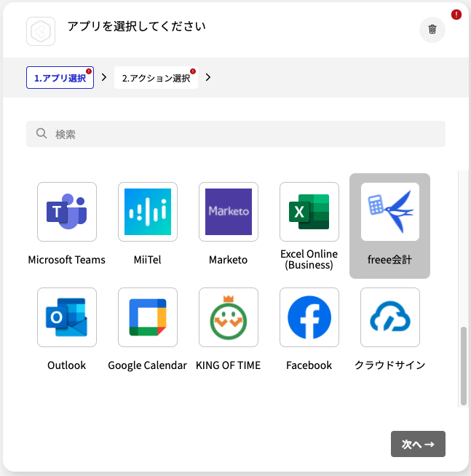Click the MiiTel label text
Image resolution: width=471 pixels, height=476 pixels.
[x=148, y=260]
